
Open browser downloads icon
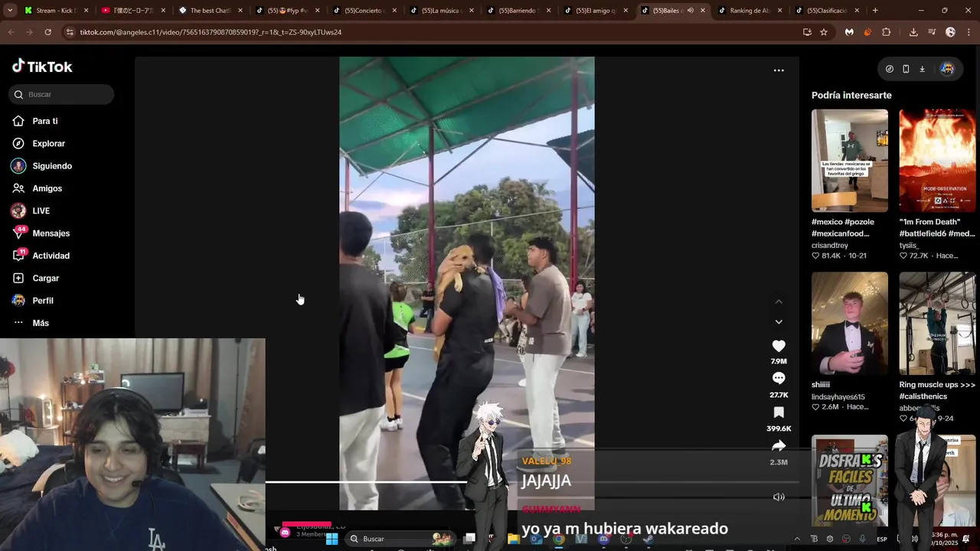point(913,32)
